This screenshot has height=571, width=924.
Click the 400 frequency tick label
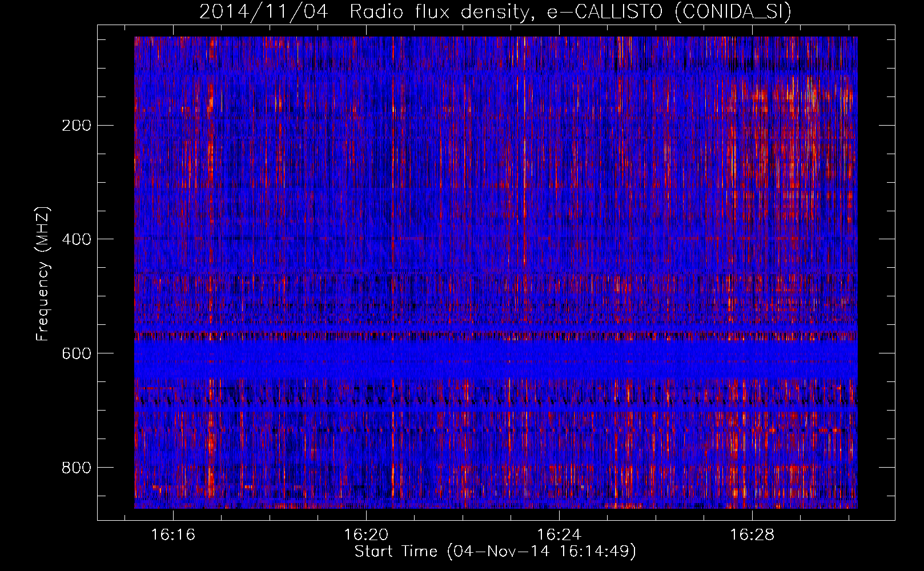(x=77, y=239)
